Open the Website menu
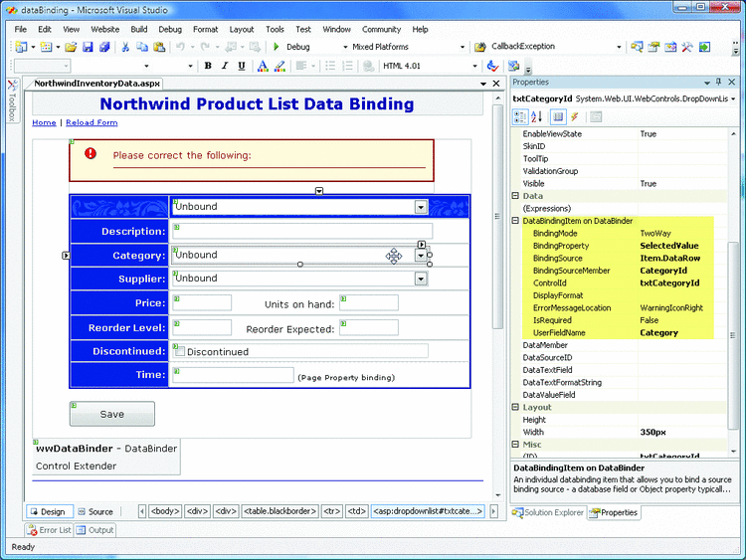 (105, 30)
